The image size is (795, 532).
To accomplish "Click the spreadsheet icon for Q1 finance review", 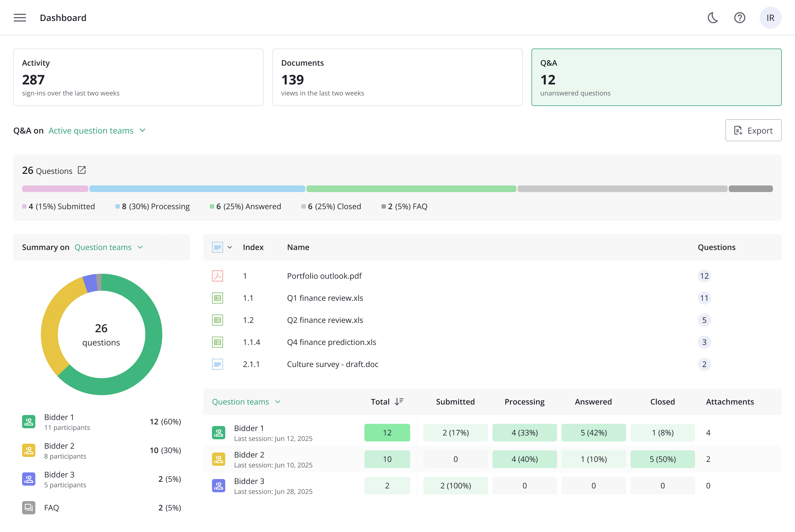I will [217, 298].
